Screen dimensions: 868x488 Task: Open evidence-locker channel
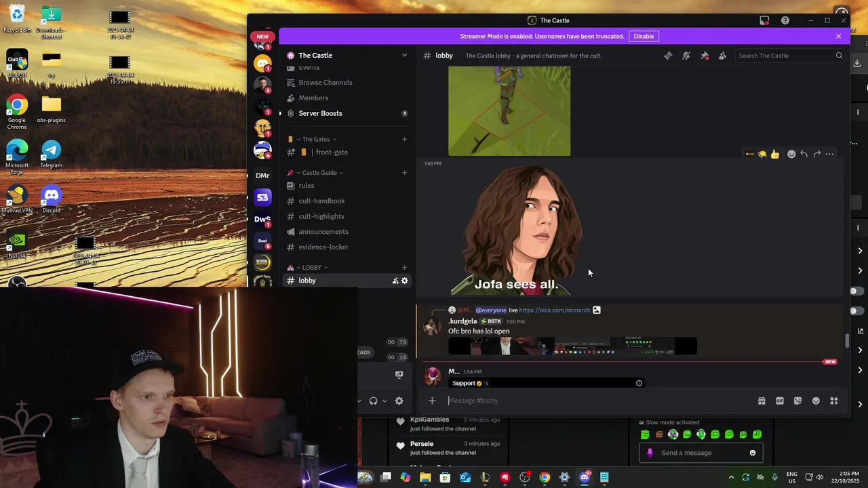coord(323,247)
